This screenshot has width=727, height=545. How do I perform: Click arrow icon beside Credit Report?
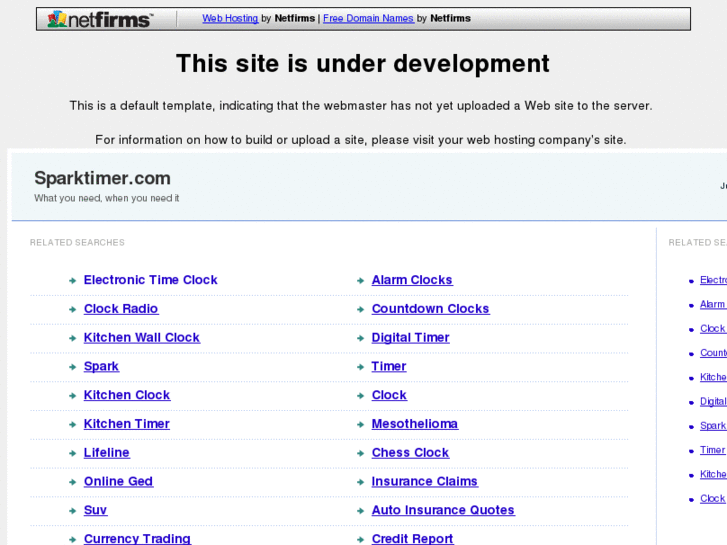point(360,539)
